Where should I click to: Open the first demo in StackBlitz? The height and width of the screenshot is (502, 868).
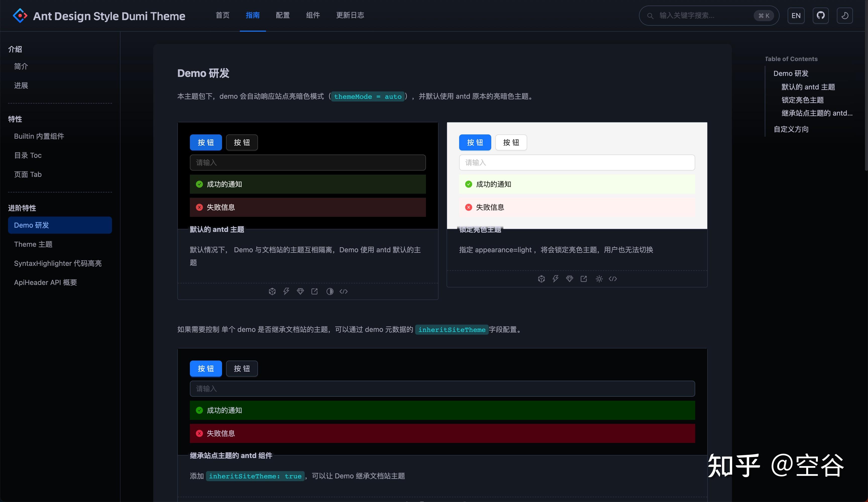pyautogui.click(x=286, y=291)
